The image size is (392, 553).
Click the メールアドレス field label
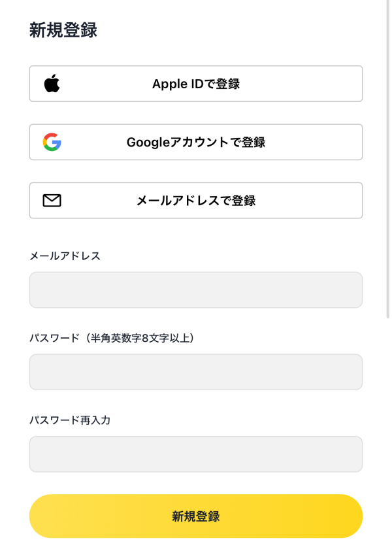point(65,256)
